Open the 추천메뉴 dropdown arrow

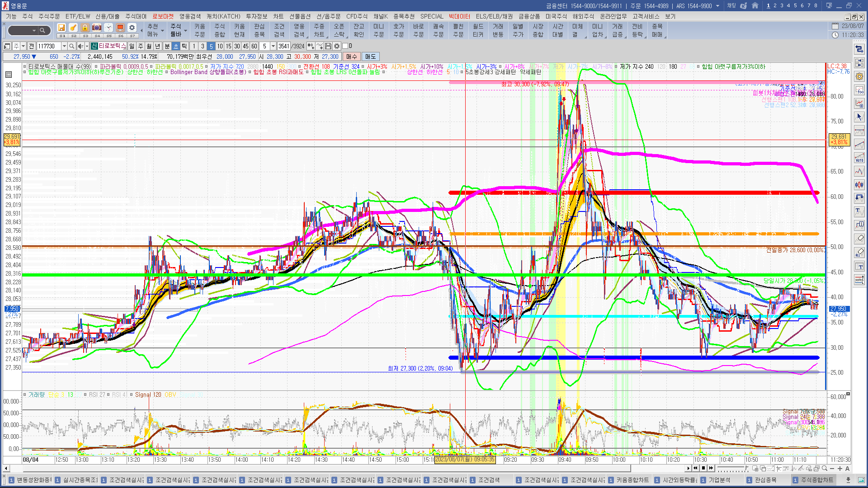tap(162, 31)
